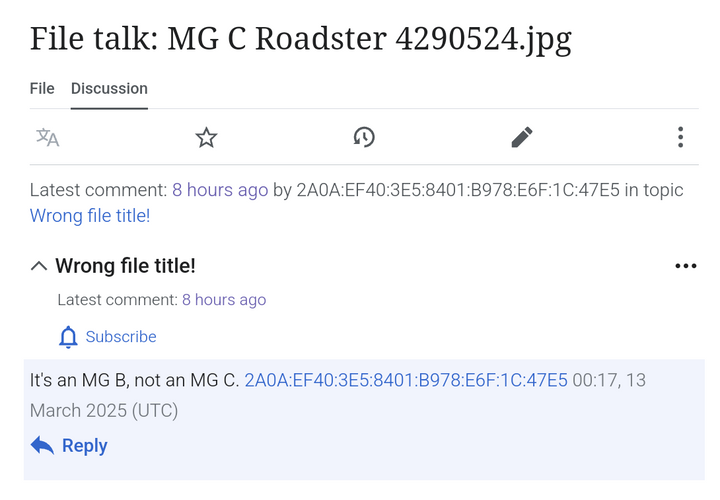Click the Wrong file title! heading text
The width and height of the screenshot is (720, 500).
[125, 266]
